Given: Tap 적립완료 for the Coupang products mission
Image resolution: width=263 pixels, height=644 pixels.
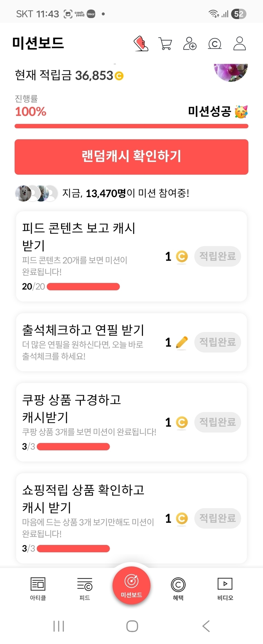Looking at the screenshot, I should click(217, 422).
